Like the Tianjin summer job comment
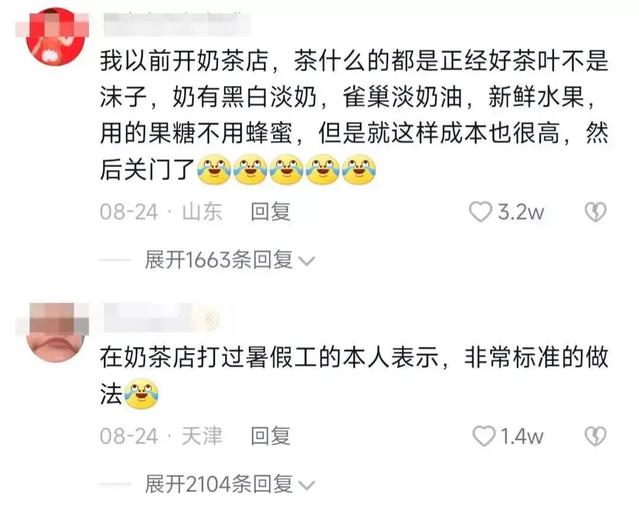 484,436
